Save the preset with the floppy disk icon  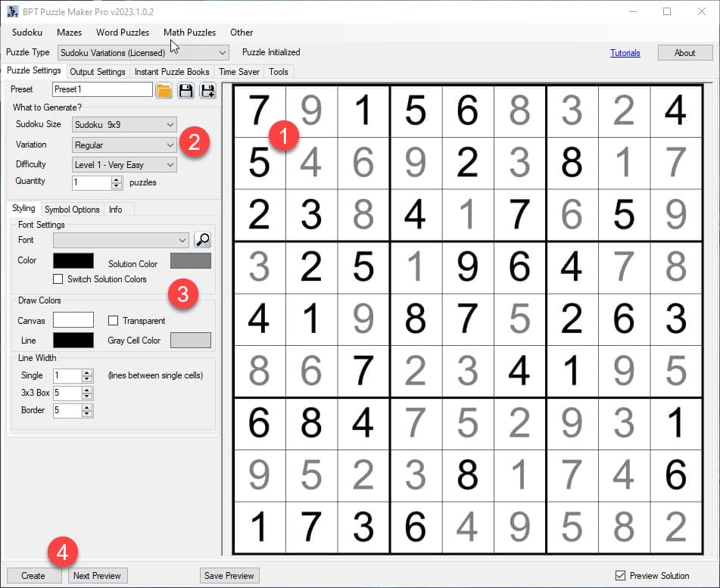pos(185,90)
